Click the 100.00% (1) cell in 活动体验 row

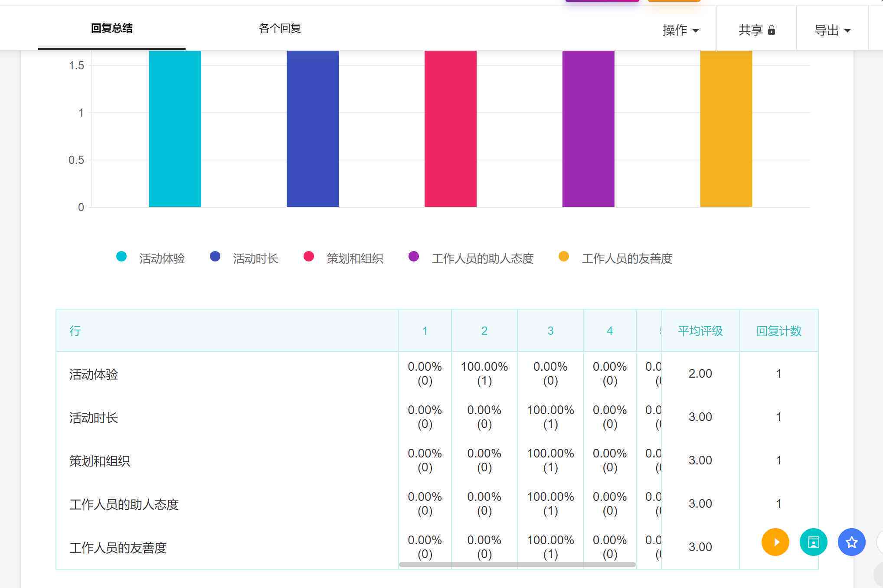point(484,373)
